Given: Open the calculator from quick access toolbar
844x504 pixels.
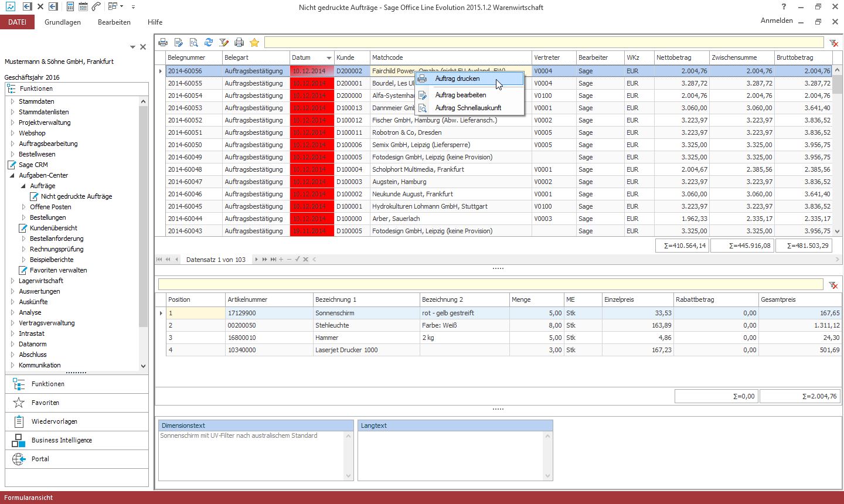Looking at the screenshot, I should point(70,7).
